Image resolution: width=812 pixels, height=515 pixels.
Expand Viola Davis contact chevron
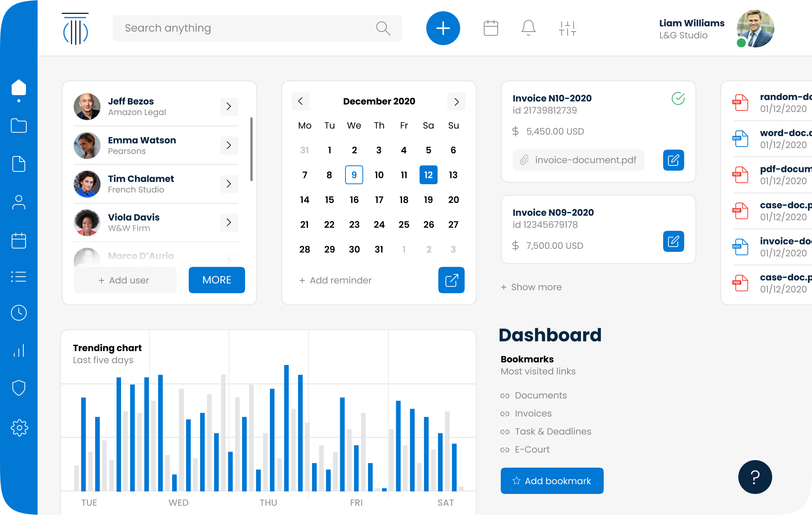[229, 222]
